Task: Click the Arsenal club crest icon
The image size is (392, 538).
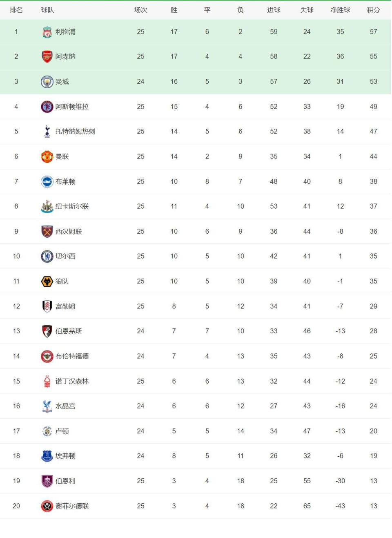Action: [x=47, y=57]
